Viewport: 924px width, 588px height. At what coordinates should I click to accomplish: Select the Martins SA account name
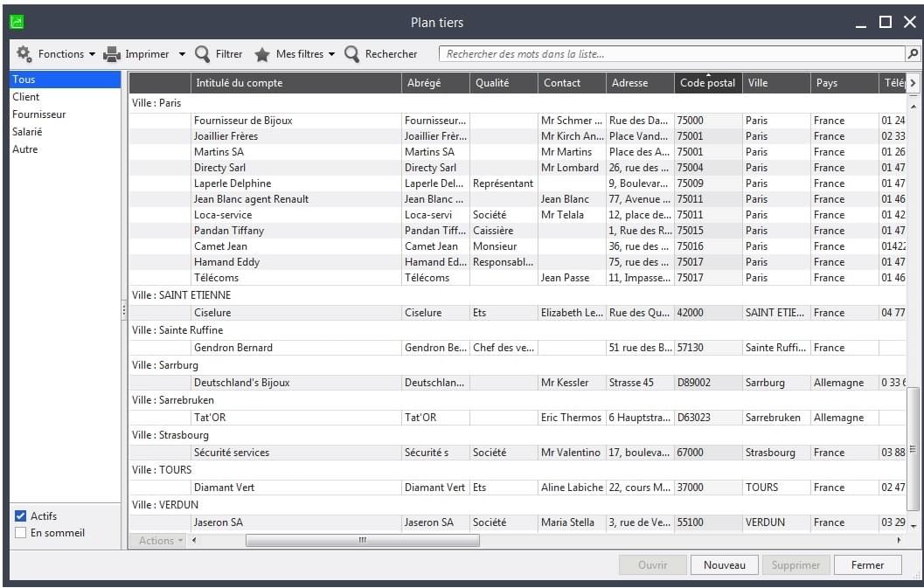coord(219,152)
